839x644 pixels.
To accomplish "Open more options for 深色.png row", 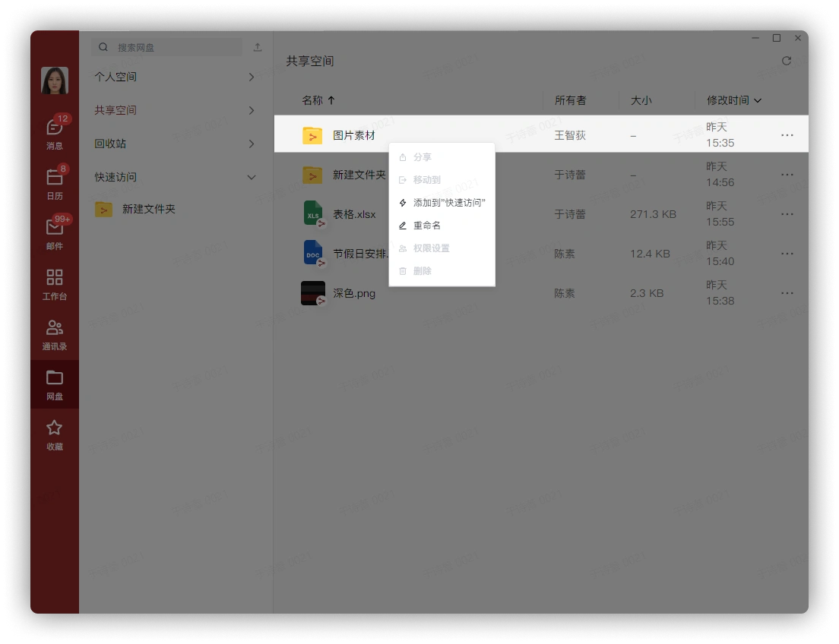I will coord(787,294).
